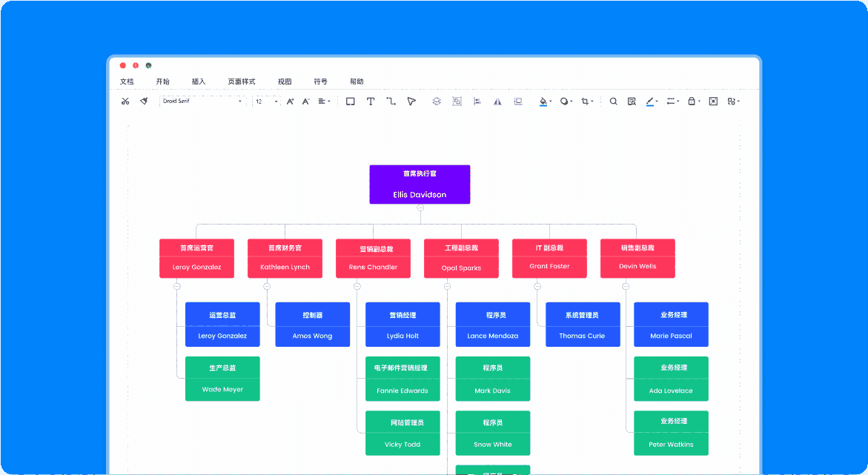
Task: Select the pointer selection tool
Action: point(411,102)
